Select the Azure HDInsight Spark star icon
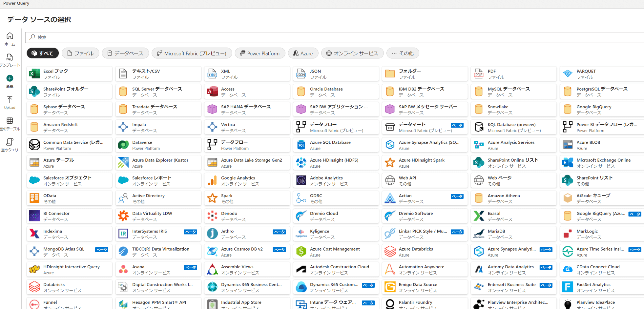This screenshot has height=309, width=644. tap(390, 162)
